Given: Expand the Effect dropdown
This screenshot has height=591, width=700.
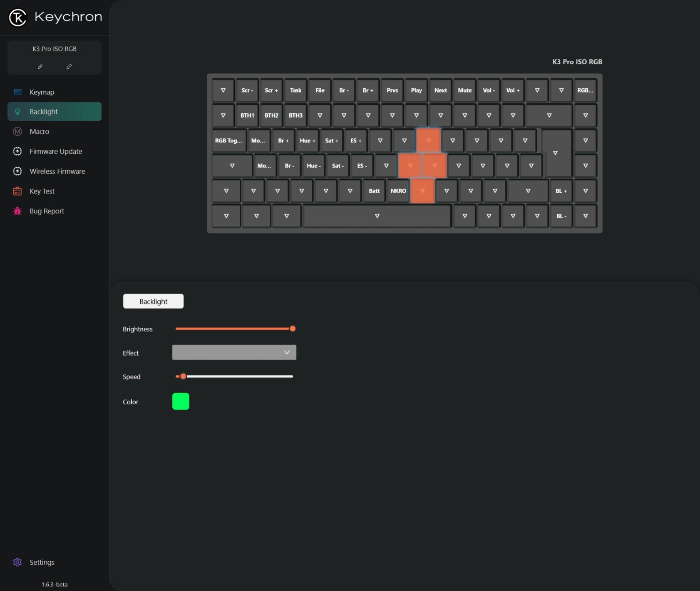Looking at the screenshot, I should (x=234, y=352).
